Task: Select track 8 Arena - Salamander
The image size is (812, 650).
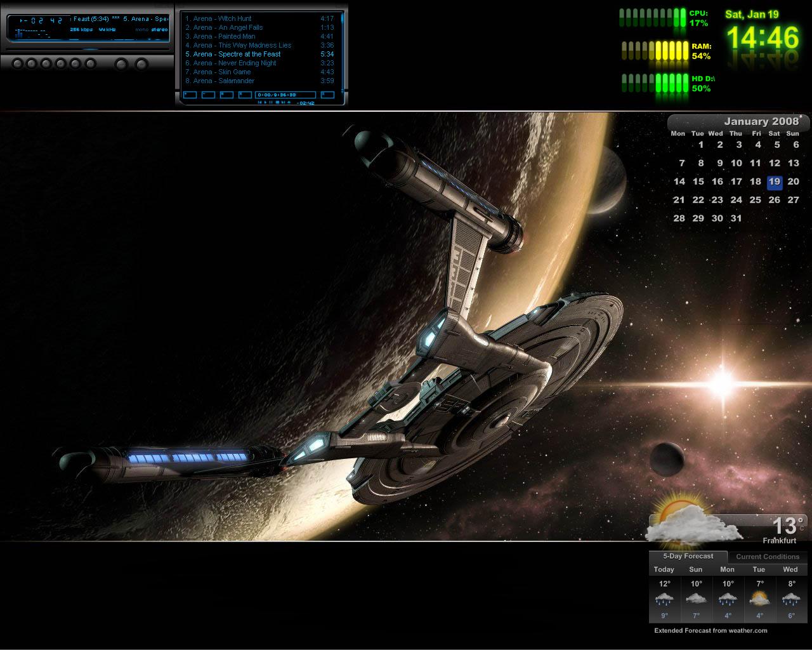Action: (259, 81)
